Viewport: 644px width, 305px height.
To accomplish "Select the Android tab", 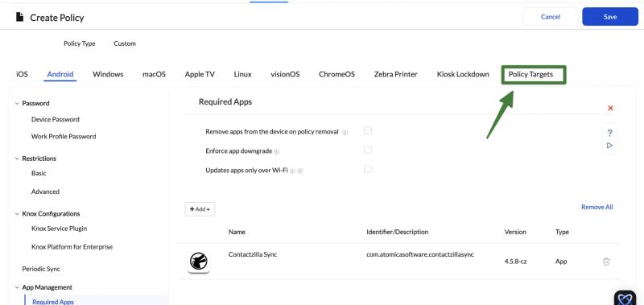I will point(60,74).
